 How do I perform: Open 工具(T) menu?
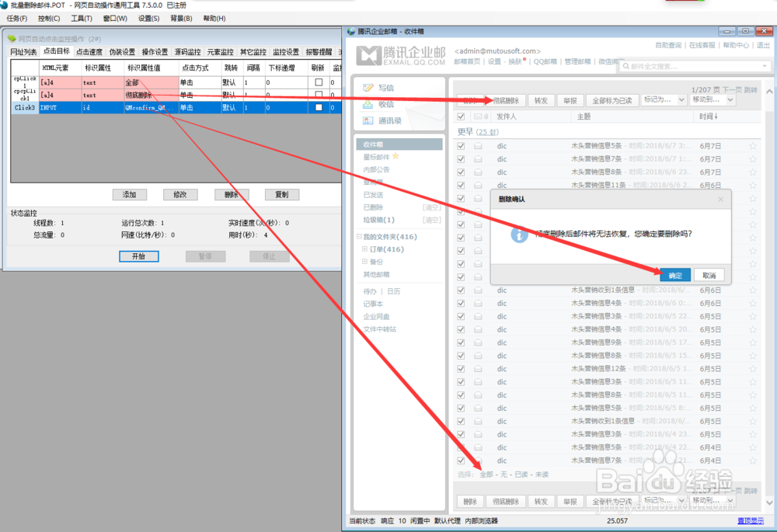click(82, 19)
